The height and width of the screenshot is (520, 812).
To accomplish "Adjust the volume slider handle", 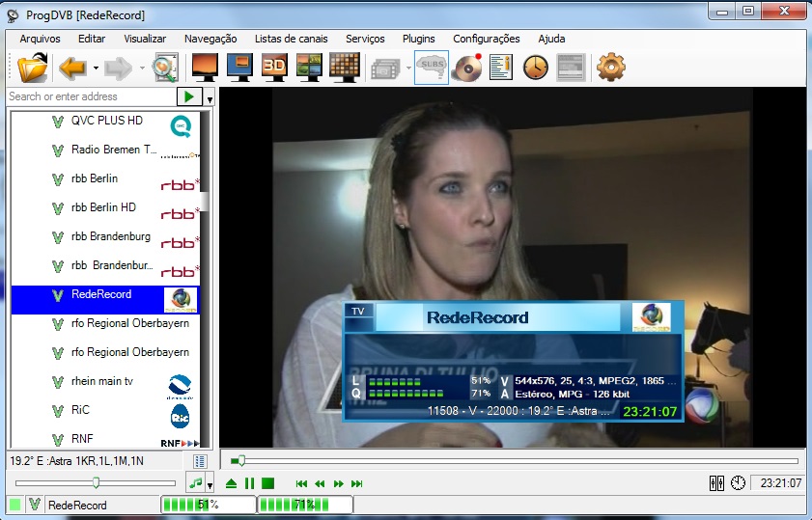I will [96, 482].
